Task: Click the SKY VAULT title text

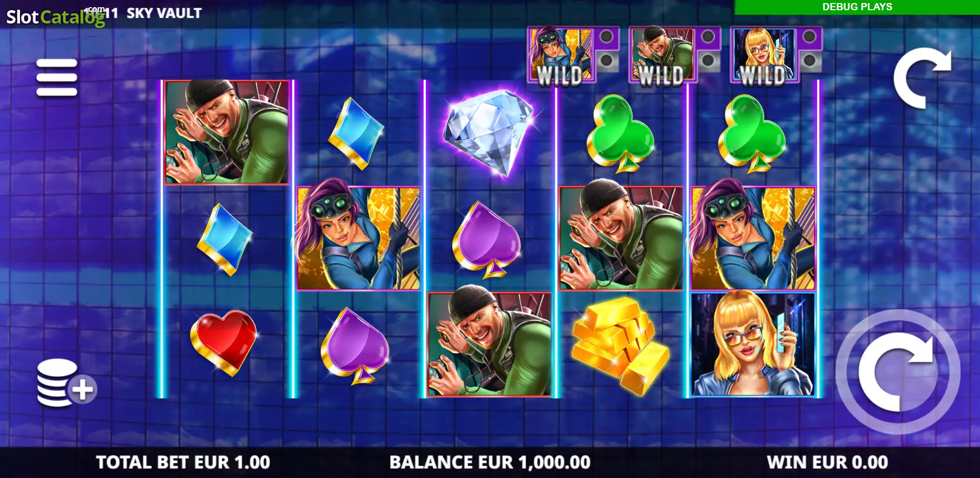Action: (x=164, y=13)
